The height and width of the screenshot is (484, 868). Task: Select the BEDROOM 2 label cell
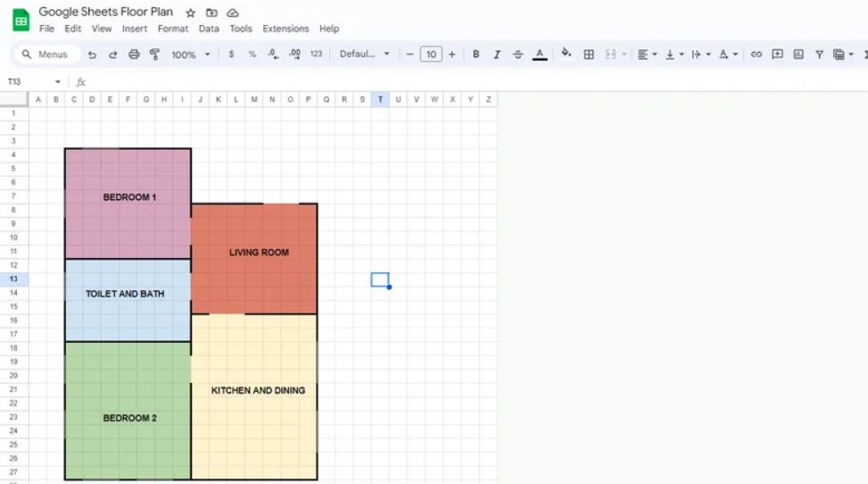pos(129,418)
